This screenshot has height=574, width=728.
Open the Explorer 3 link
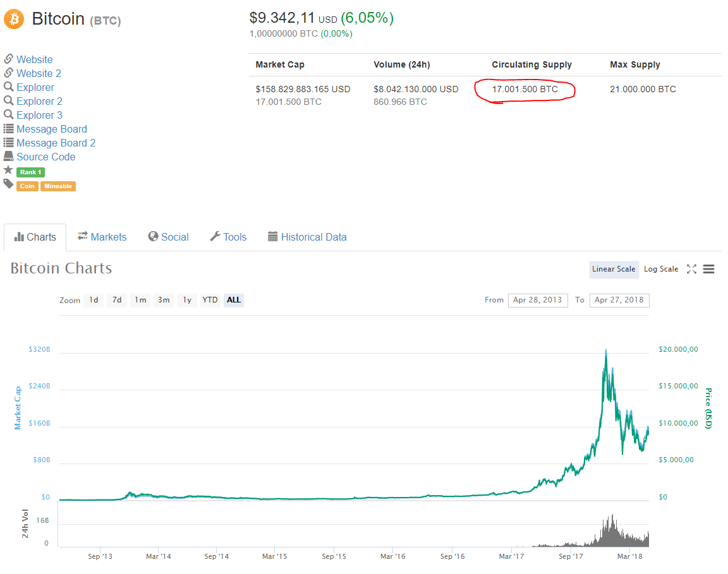(39, 115)
